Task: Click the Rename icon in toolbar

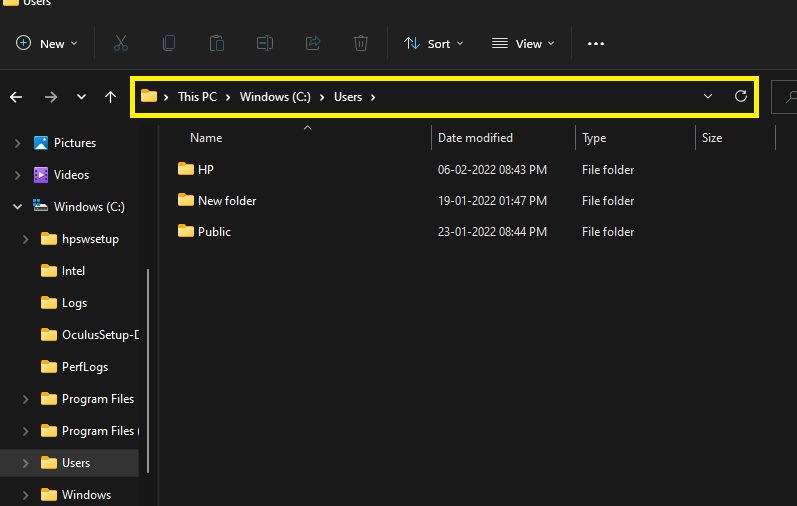Action: tap(265, 43)
